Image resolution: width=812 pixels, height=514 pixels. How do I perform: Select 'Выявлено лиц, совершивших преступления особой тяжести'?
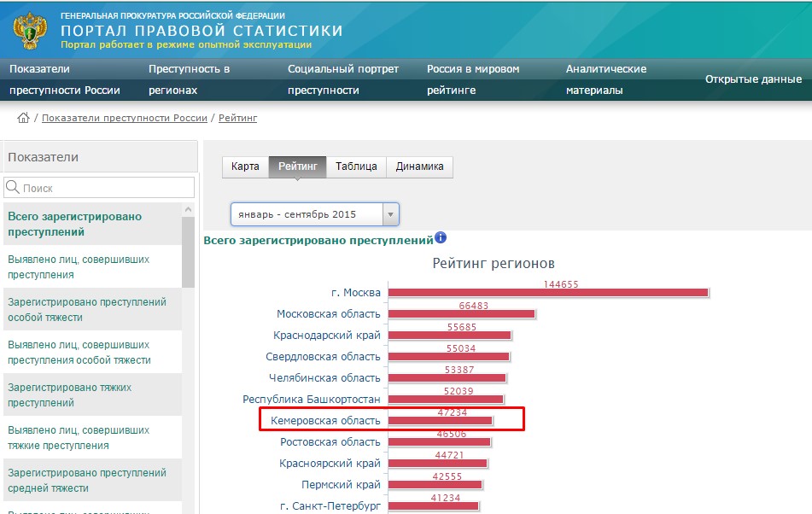point(93,352)
